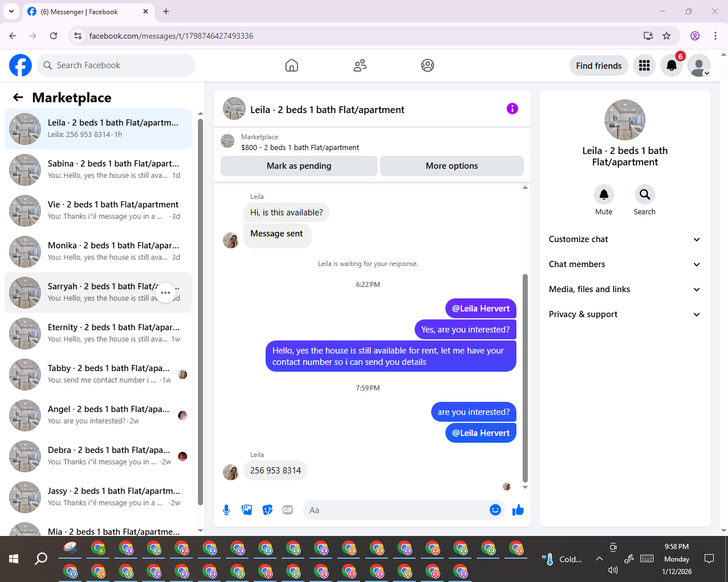Click Find friends button
Viewport: 728px width, 582px height.
(x=599, y=65)
